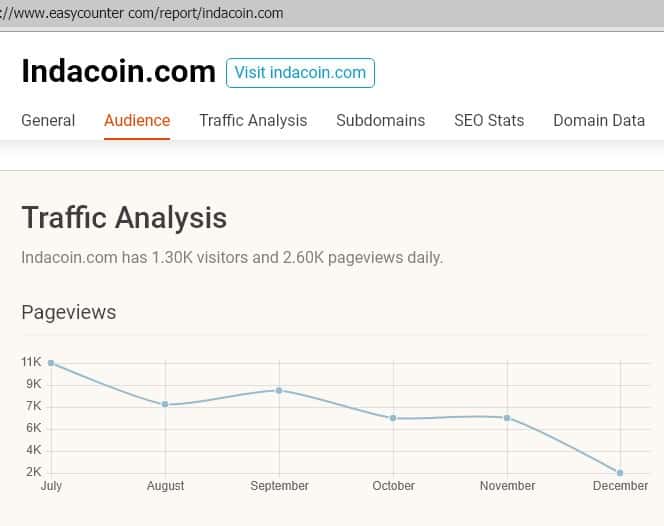Select the December pageviews data point
This screenshot has height=526, width=664.
point(620,472)
